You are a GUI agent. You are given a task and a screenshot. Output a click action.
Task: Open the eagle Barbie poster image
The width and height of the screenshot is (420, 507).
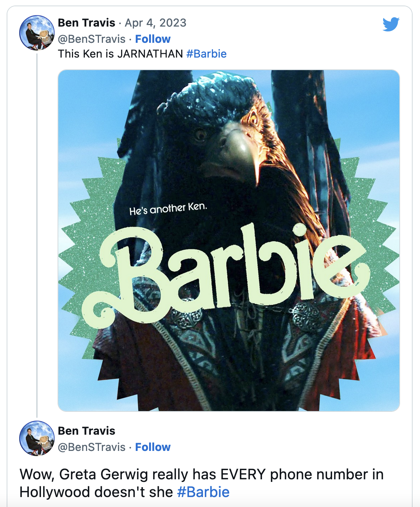(x=229, y=241)
